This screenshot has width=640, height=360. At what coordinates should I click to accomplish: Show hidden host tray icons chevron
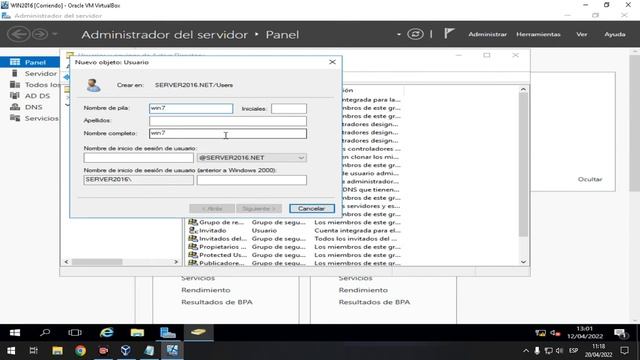(x=526, y=351)
